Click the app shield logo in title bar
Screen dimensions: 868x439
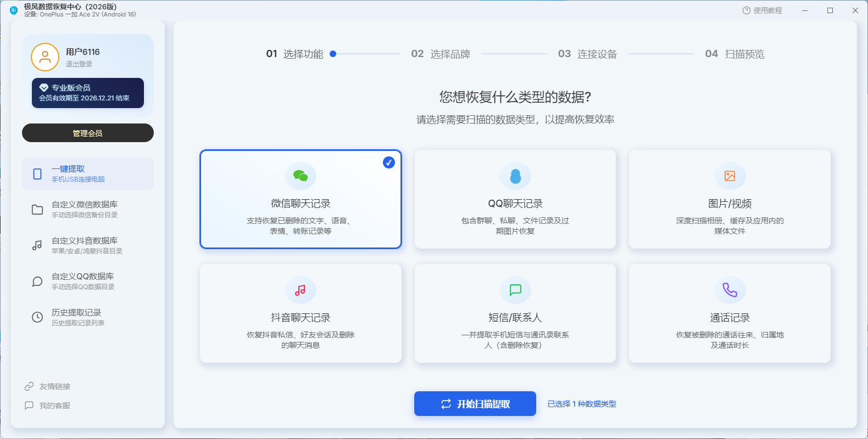point(14,10)
